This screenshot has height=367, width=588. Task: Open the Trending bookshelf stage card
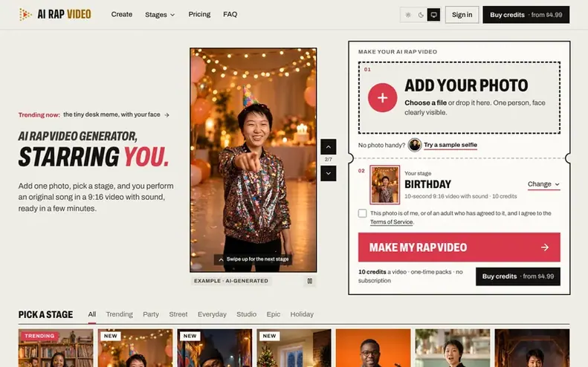(x=56, y=348)
